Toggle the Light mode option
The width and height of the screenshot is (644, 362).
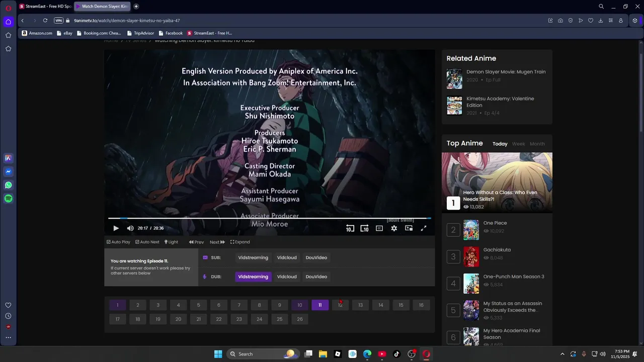(x=171, y=242)
